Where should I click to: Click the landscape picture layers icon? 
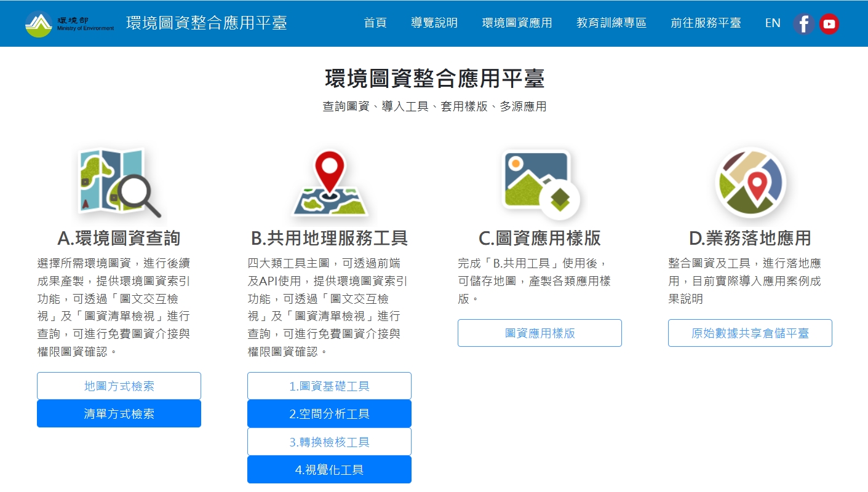click(x=540, y=183)
